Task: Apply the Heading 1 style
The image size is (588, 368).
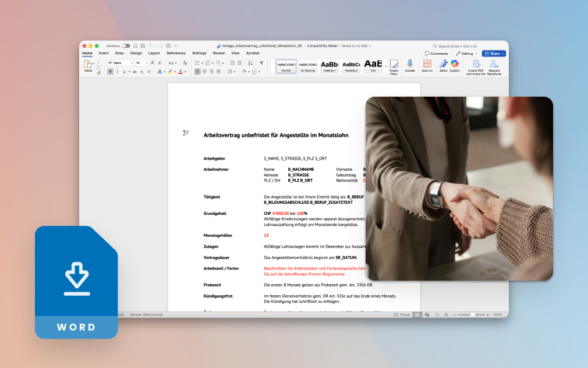Action: coord(330,66)
